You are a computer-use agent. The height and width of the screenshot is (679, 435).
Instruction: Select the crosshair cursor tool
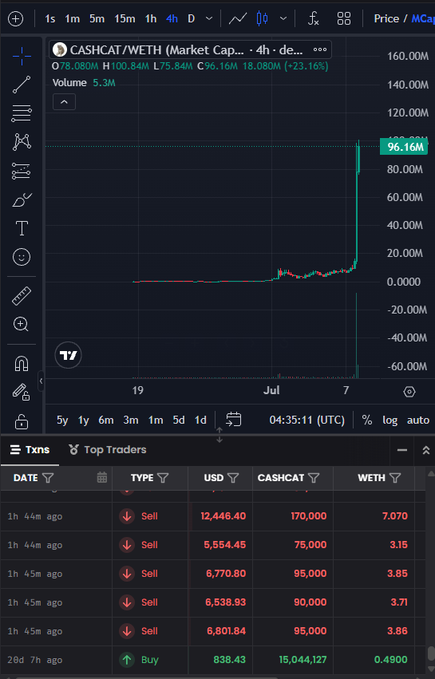tap(21, 56)
